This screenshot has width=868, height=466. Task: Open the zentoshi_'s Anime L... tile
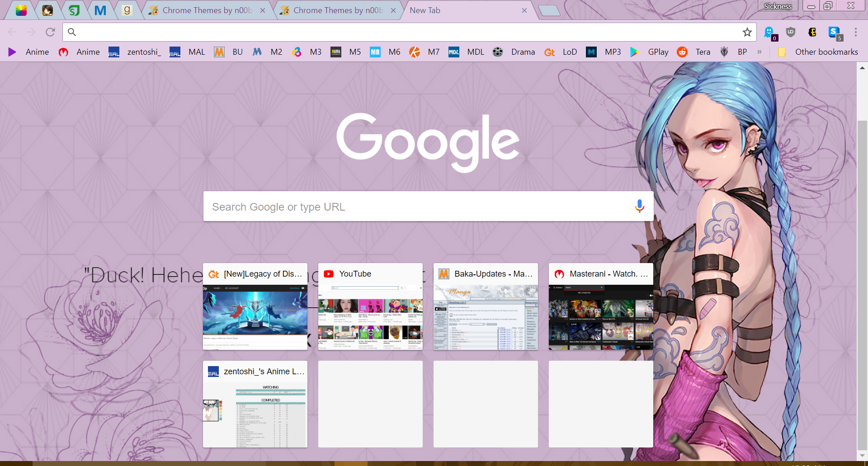pos(255,404)
